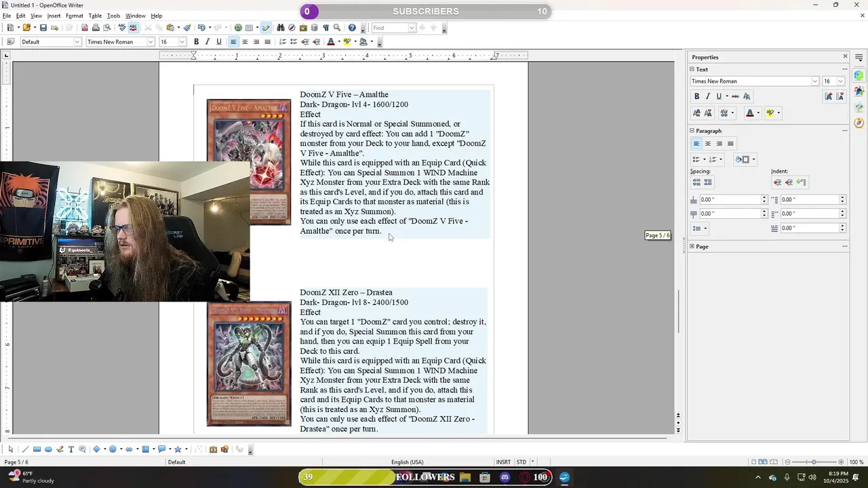Screen dimensions: 868x488
Task: Open the sidebar Navigator deck icon
Action: (x=859, y=123)
